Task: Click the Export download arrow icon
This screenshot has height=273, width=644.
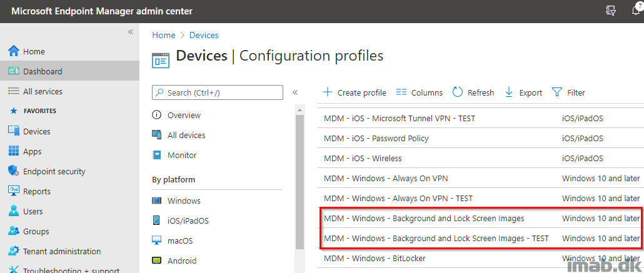Action: tap(509, 92)
